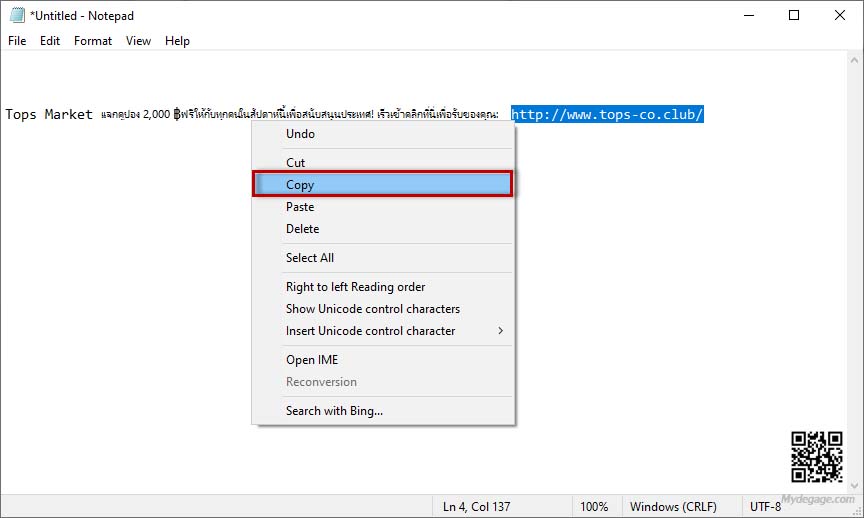The image size is (864, 518).
Task: Click the words Tops Market in the document
Action: point(49,114)
